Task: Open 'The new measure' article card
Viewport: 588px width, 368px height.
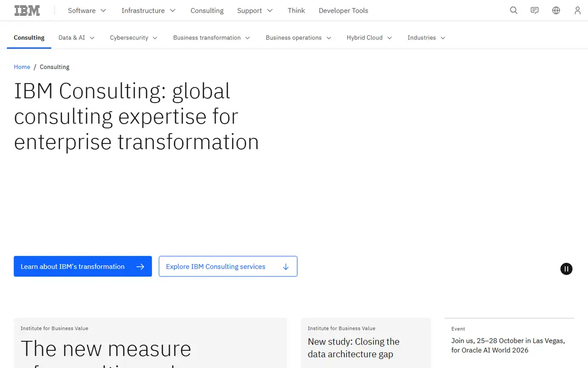Action: (150, 343)
